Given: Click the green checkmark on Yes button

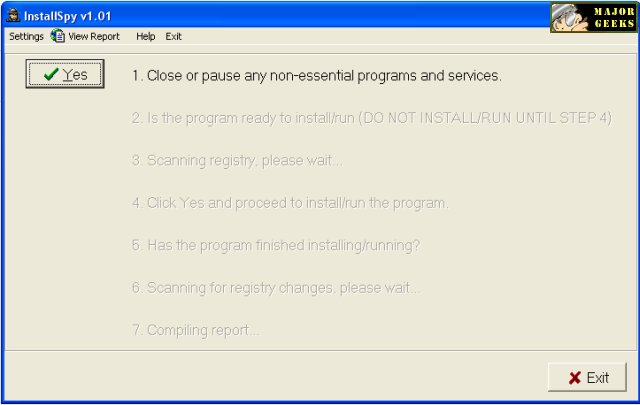Looking at the screenshot, I should coord(51,74).
